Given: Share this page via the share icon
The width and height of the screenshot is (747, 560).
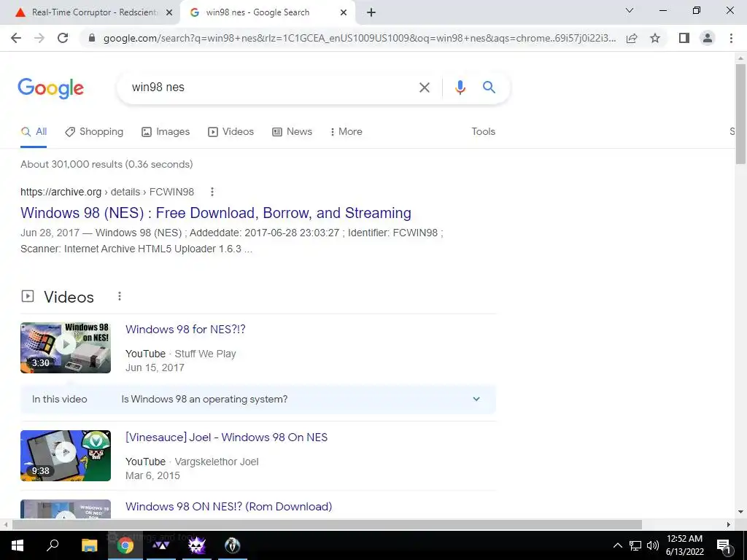Looking at the screenshot, I should [x=632, y=38].
